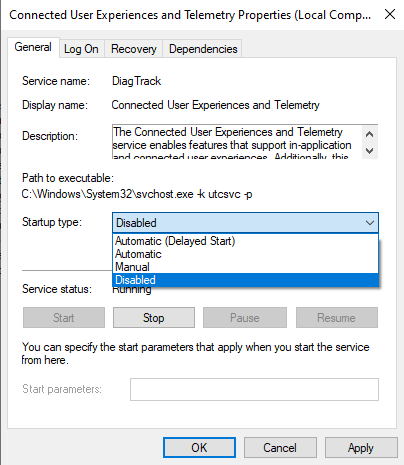
Task: Open the Recovery tab
Action: click(x=134, y=49)
